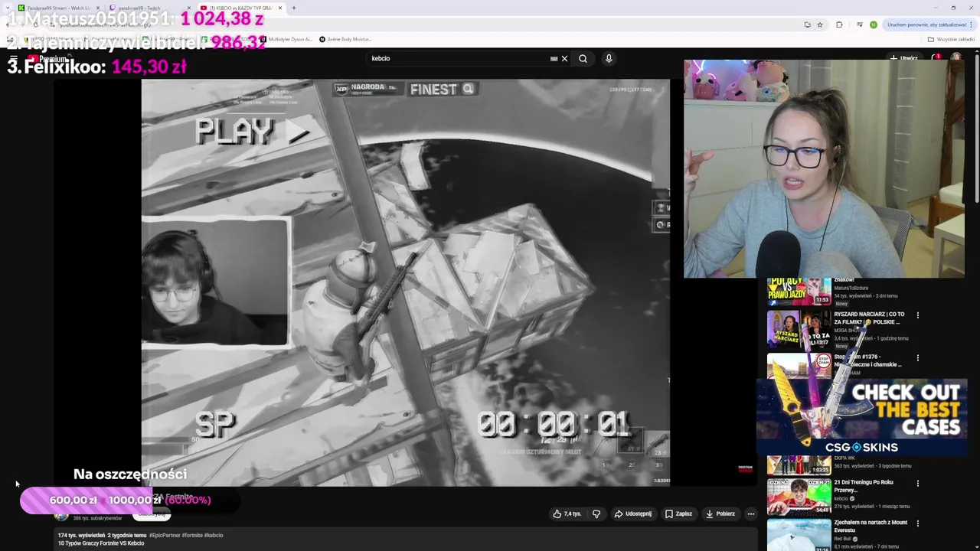Close the KEBCIO YouTube tab

(x=280, y=8)
